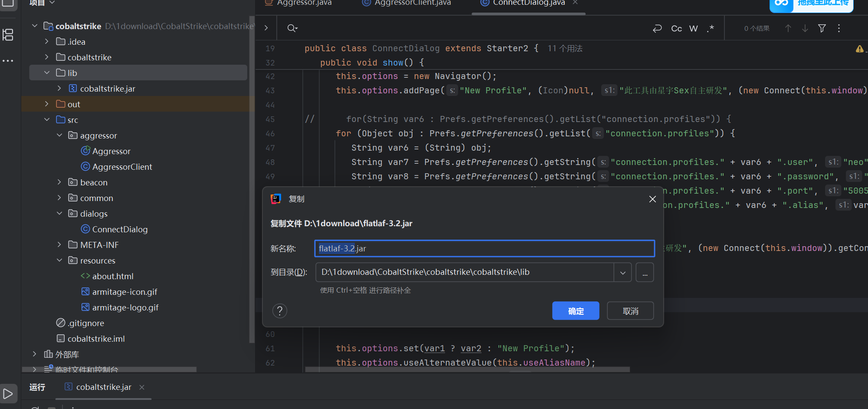Toggle regex search option
The image size is (868, 409).
click(710, 29)
